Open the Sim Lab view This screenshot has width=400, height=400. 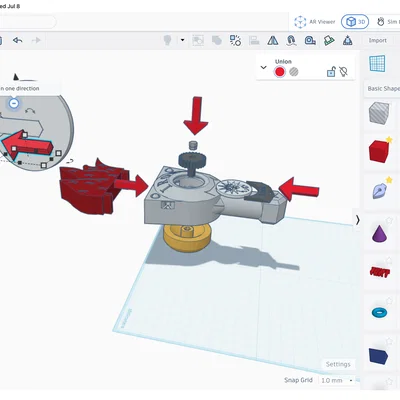pyautogui.click(x=388, y=22)
